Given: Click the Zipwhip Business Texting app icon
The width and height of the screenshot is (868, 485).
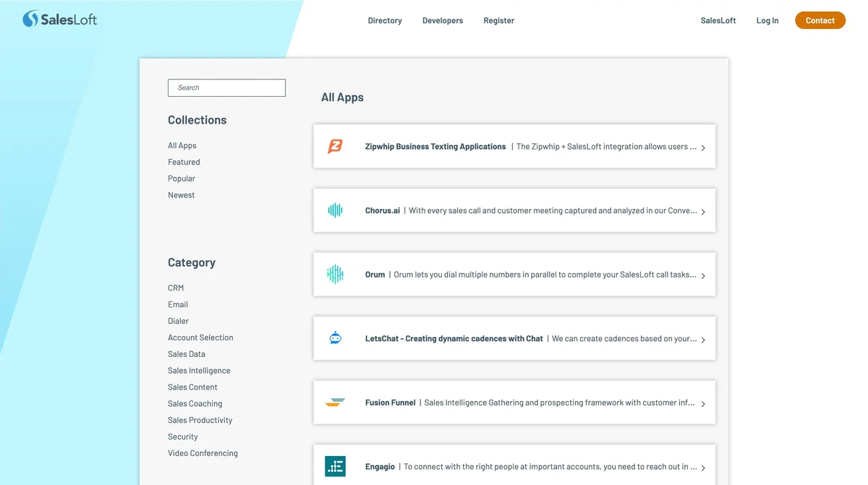Looking at the screenshot, I should tap(335, 146).
